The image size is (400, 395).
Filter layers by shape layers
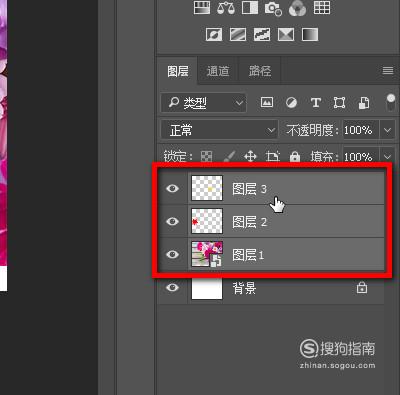[339, 102]
